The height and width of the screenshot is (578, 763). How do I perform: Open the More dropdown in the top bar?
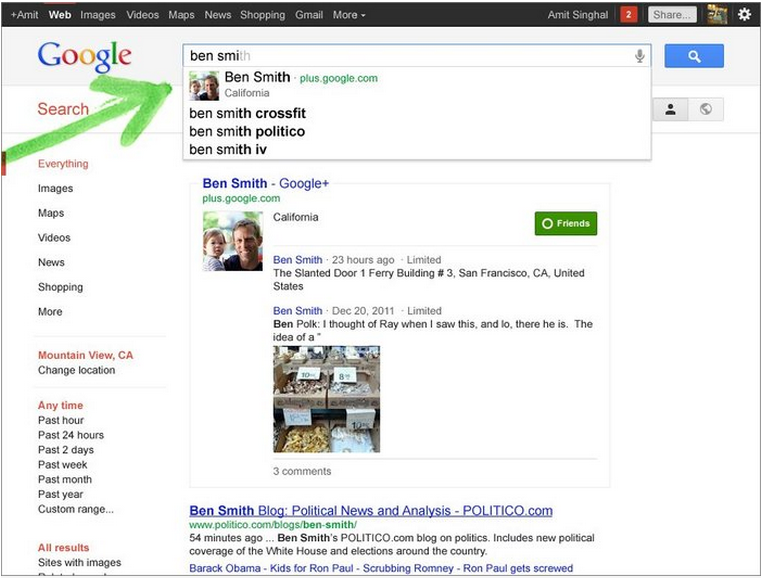point(348,15)
